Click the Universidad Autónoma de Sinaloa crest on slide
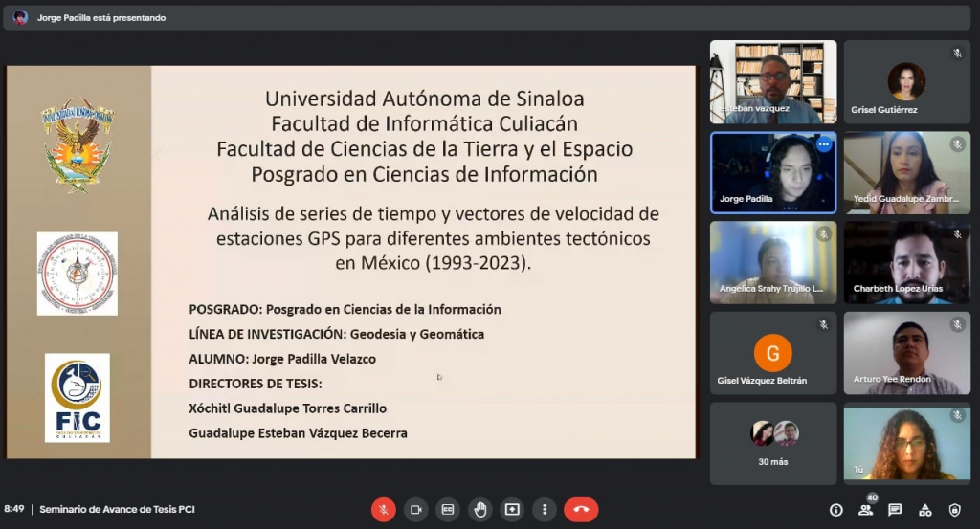 coord(78,144)
